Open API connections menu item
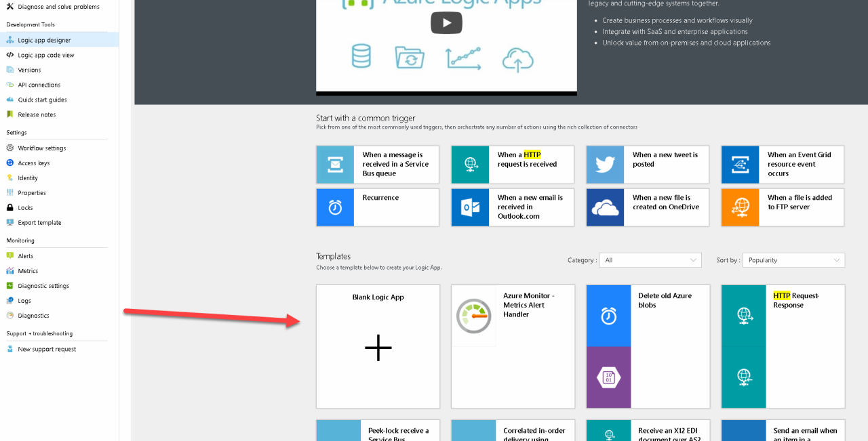The height and width of the screenshot is (441, 868). coord(39,85)
